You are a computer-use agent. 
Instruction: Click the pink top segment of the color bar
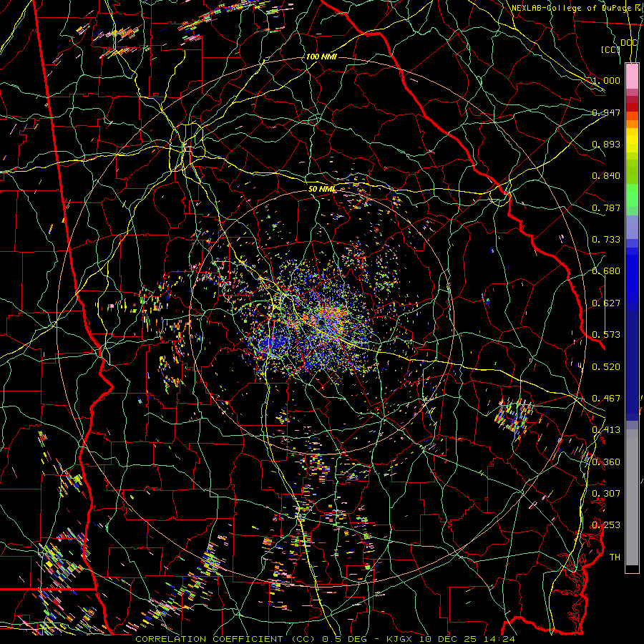point(632,76)
